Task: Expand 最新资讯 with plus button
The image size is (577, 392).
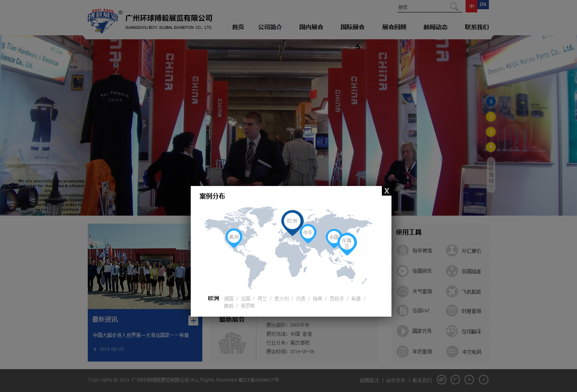Action: pyautogui.click(x=193, y=321)
